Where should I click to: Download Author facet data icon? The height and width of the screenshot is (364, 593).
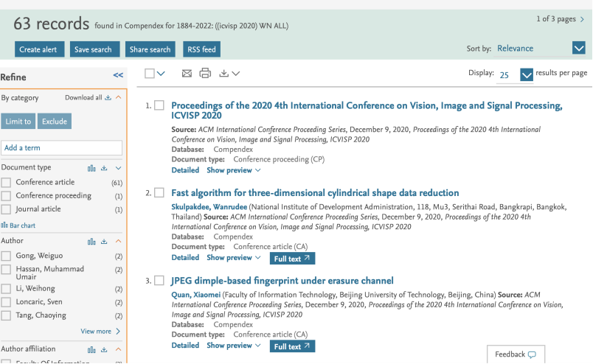105,241
